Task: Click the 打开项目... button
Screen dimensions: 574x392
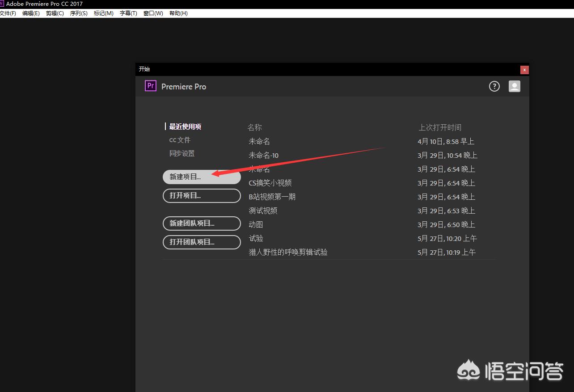Action: click(x=202, y=196)
